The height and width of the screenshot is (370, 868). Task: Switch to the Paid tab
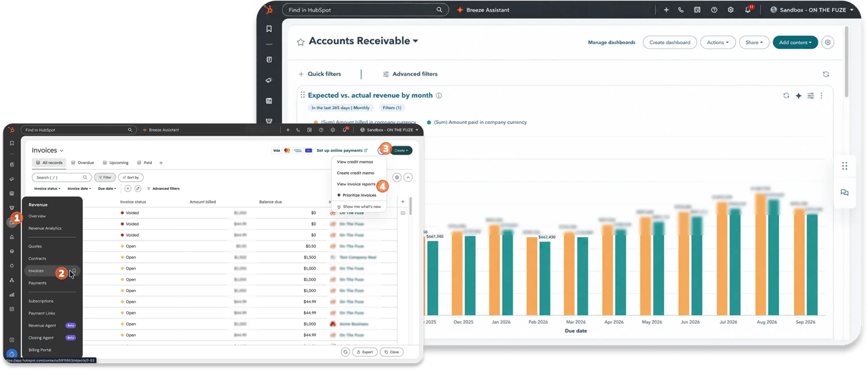tap(144, 163)
